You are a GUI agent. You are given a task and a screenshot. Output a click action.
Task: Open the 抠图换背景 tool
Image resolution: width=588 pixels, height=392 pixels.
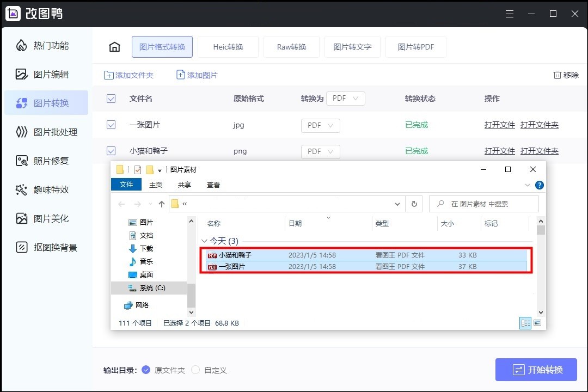(46, 247)
